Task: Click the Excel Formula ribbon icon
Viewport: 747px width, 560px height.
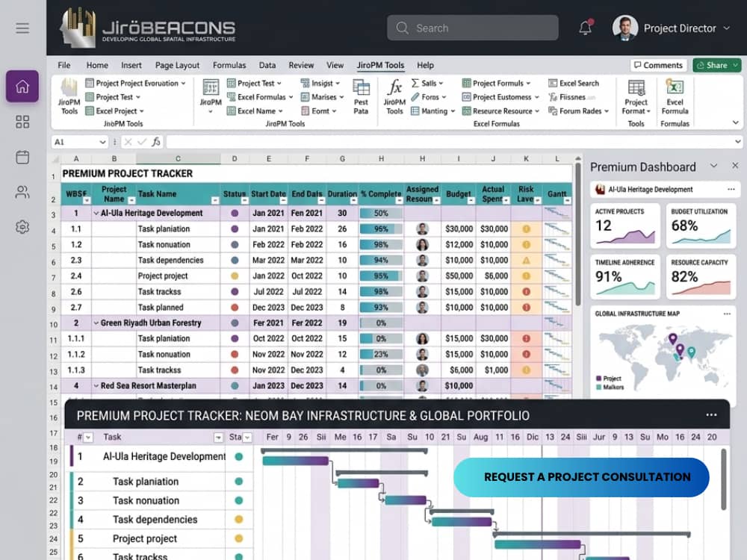Action: coord(675,96)
